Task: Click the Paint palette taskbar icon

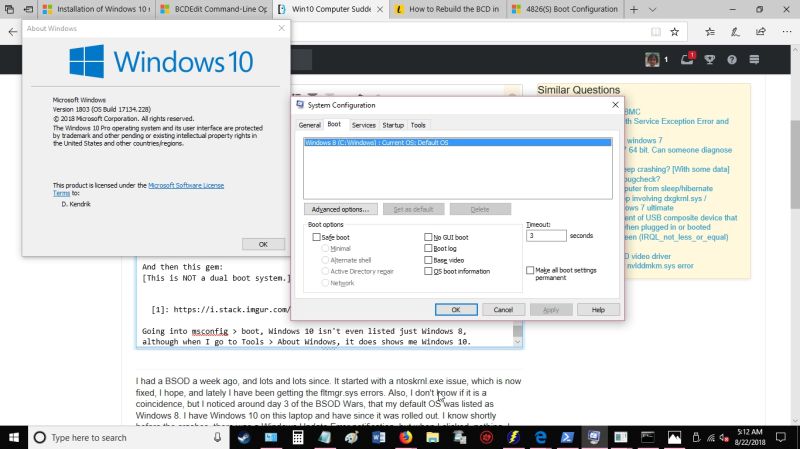Action: click(352, 437)
